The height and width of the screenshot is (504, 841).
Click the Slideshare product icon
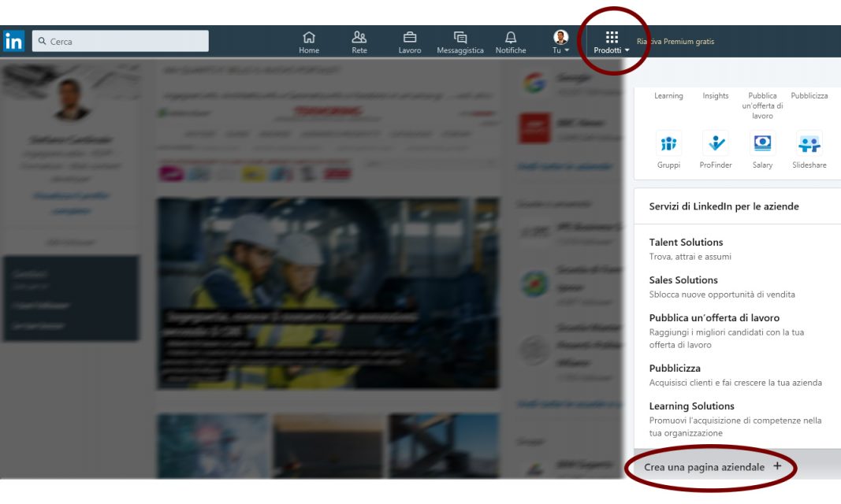tap(809, 144)
